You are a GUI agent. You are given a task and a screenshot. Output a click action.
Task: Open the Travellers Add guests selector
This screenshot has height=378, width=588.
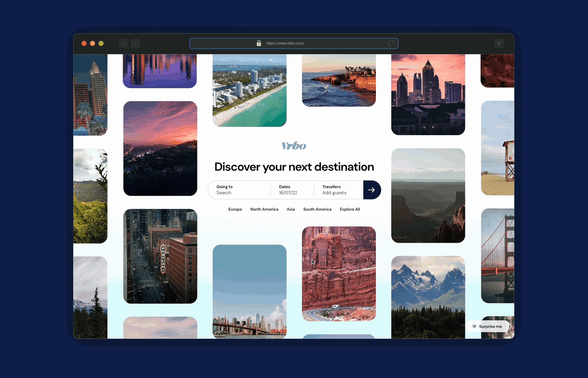[334, 190]
